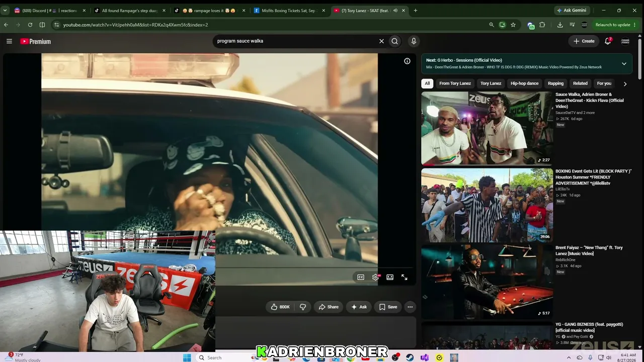Go back to previous browser page
Viewport: 644px width, 362px height.
tap(6, 25)
